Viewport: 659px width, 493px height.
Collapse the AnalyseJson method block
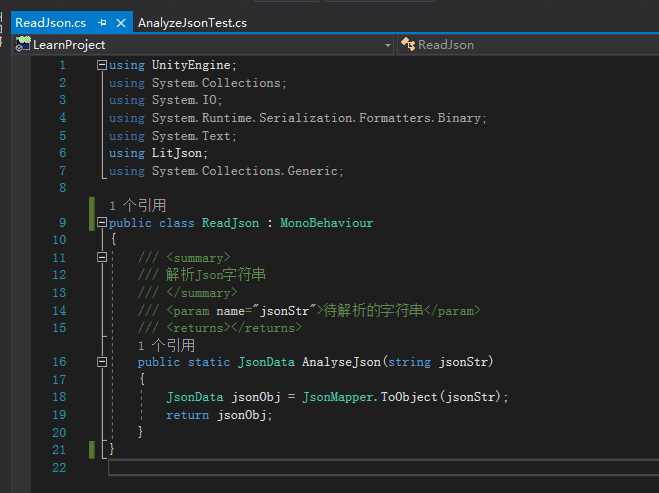102,362
